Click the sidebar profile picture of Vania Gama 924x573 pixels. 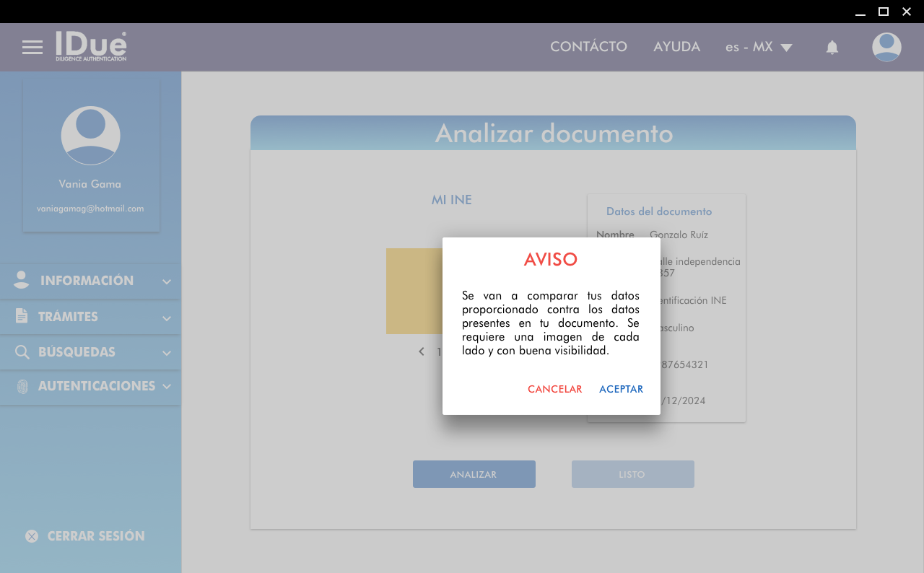[x=90, y=136]
